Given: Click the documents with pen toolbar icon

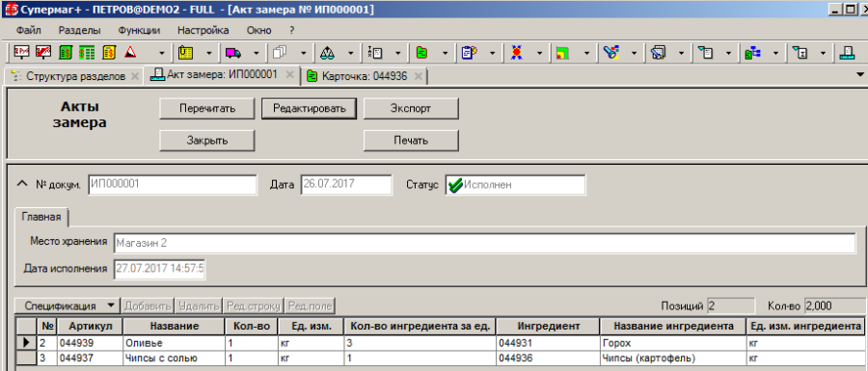Looking at the screenshot, I should coord(658,53).
